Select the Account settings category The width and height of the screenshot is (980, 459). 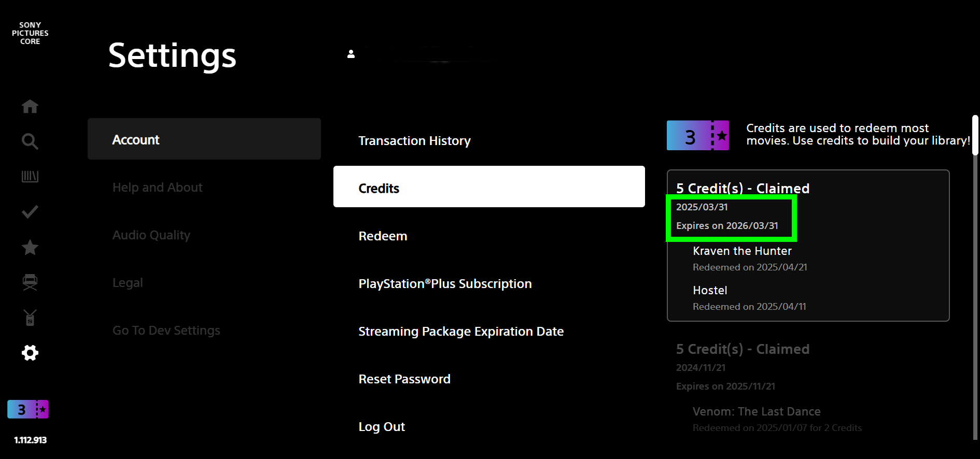point(204,139)
